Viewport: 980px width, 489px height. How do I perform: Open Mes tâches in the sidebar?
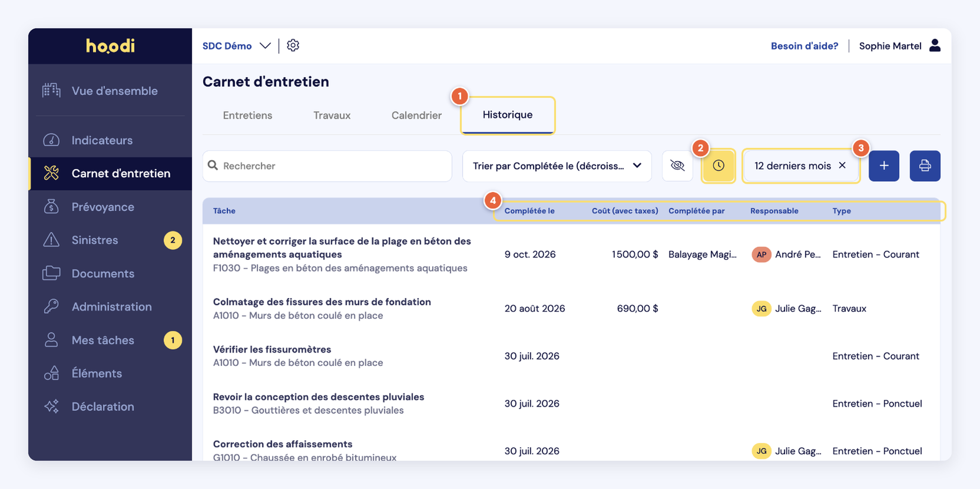[x=110, y=340]
